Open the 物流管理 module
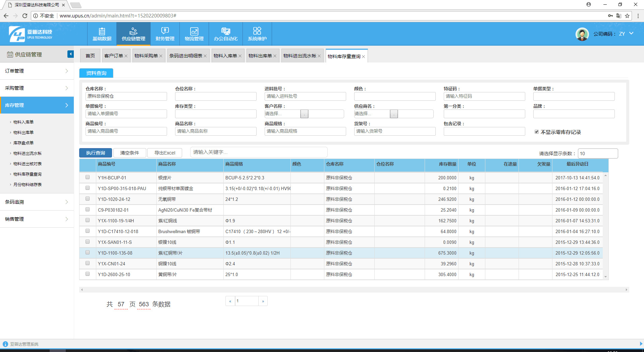644x352 pixels. click(x=194, y=34)
